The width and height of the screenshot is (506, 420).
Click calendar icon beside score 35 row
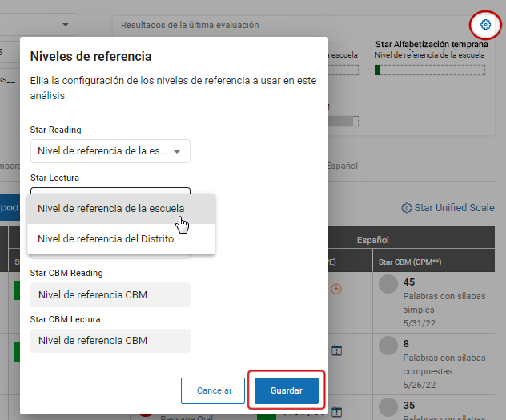pos(336,412)
